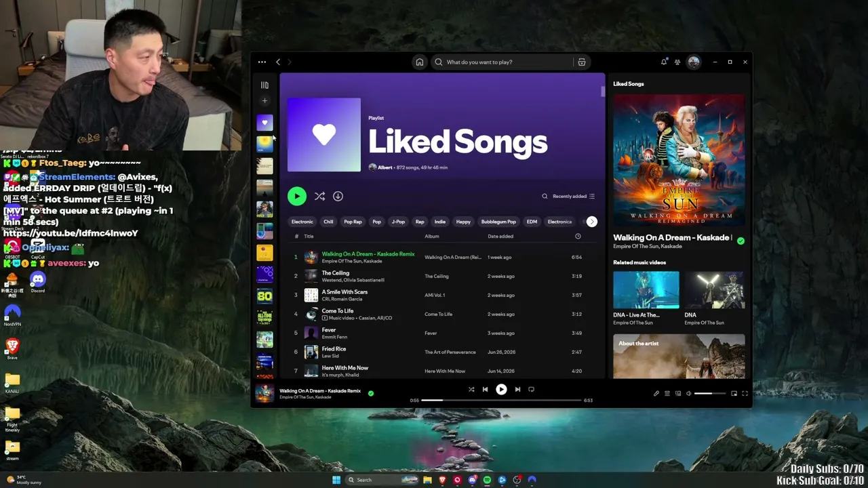Open the Brave desktop shortcut
868x488 pixels.
coord(12,349)
